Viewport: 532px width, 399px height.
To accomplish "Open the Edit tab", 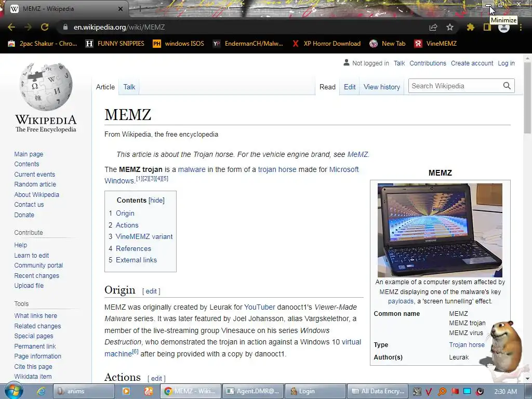I will 350,87.
